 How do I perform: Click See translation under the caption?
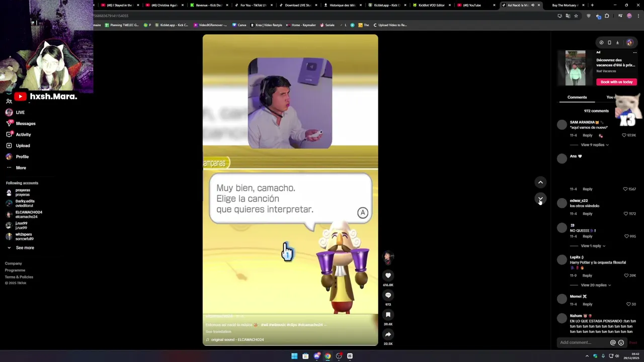(x=218, y=331)
